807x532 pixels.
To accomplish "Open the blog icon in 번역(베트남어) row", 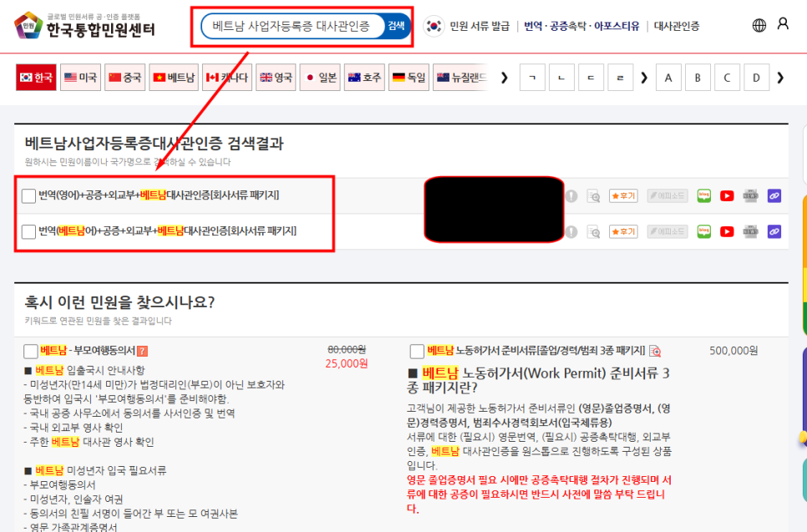I will click(703, 232).
